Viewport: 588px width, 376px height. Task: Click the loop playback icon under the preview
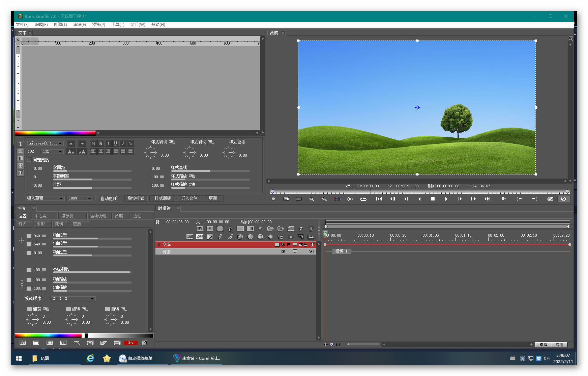tap(363, 199)
